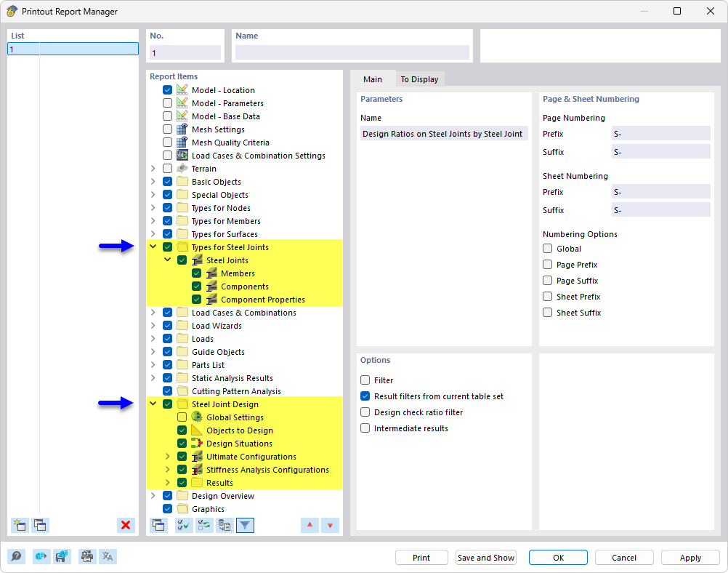Click the Save and Show button
This screenshot has height=573, width=728.
[485, 557]
